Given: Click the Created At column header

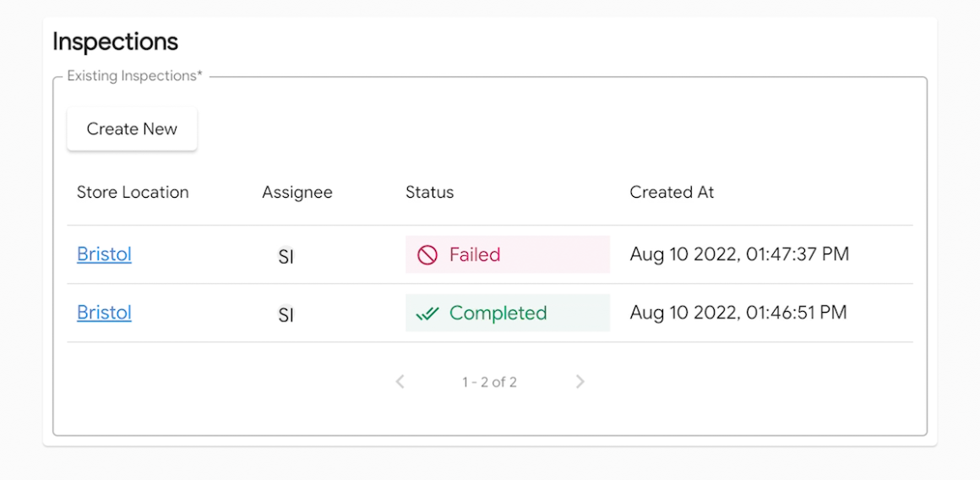Looking at the screenshot, I should click(672, 193).
